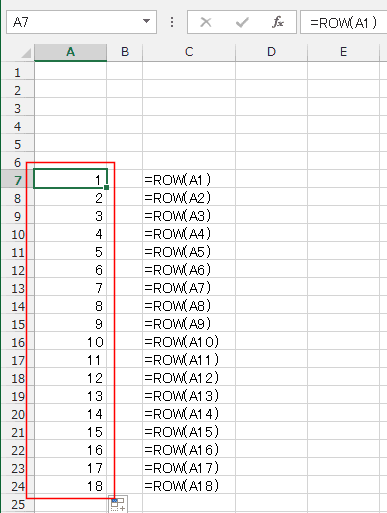Click the cell showing =ROW(A5)
This screenshot has height=513, width=387.
click(189, 252)
